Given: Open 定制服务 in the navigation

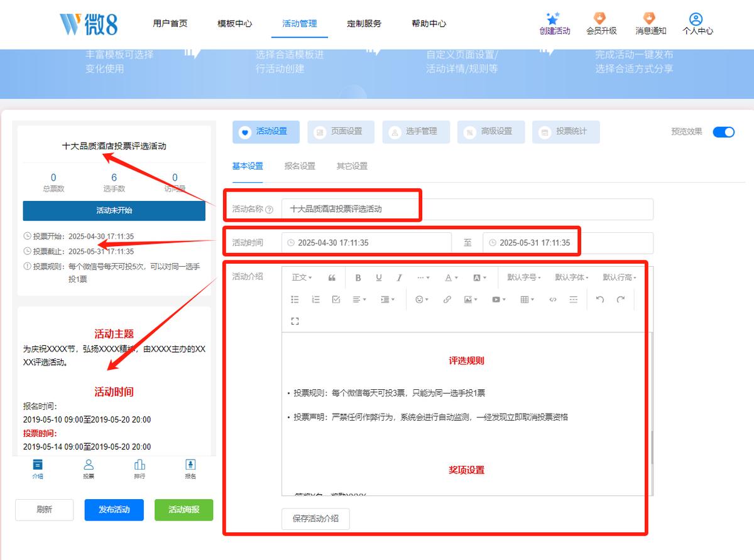Looking at the screenshot, I should (364, 24).
